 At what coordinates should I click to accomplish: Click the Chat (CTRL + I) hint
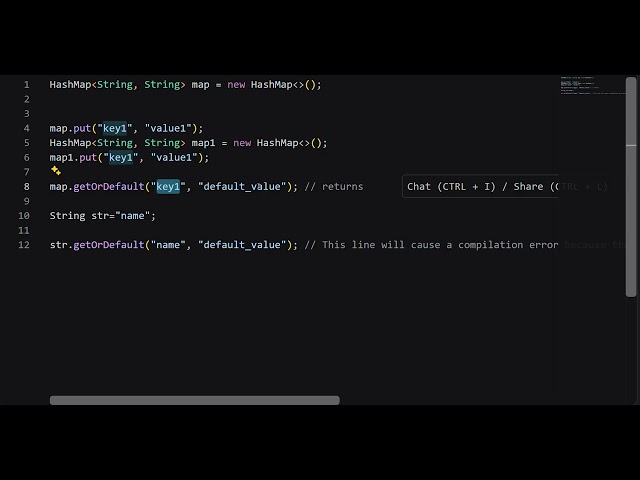tap(451, 187)
